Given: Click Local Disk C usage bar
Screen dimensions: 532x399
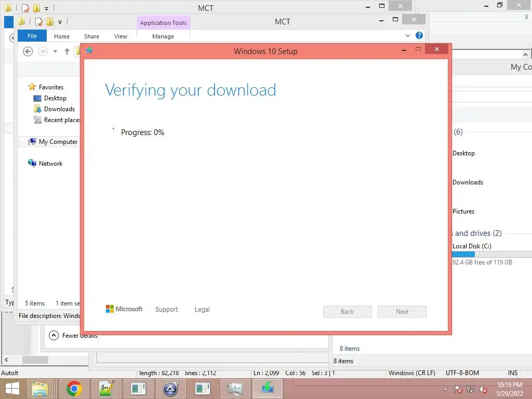Looking at the screenshot, I should [492, 254].
